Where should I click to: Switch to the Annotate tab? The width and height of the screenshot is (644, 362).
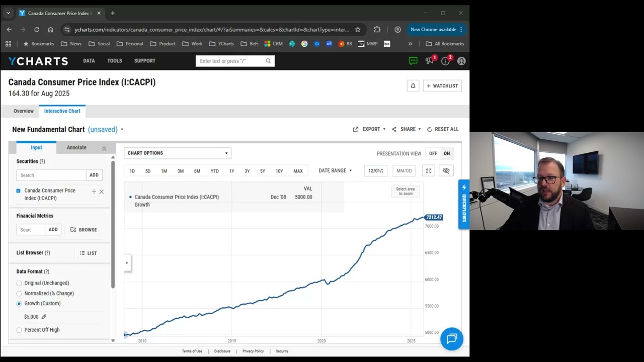pos(76,148)
